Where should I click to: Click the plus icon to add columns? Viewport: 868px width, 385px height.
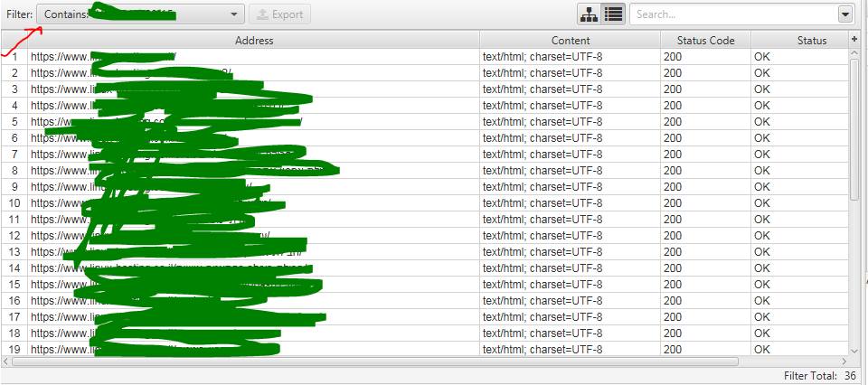coord(854,40)
